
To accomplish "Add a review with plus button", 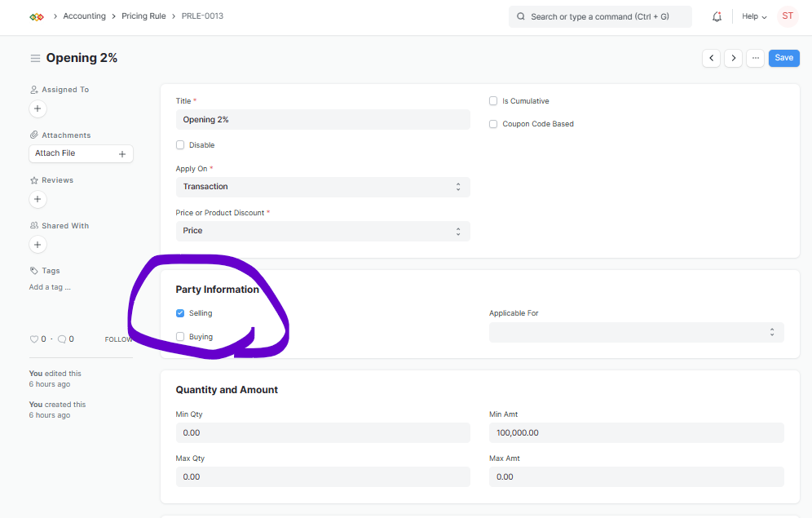I will [x=38, y=199].
